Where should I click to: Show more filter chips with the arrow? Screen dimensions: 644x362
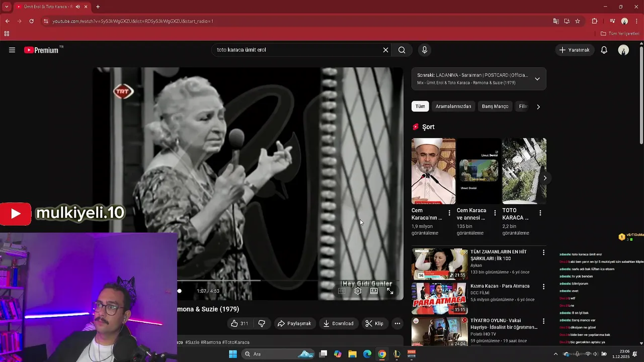tap(538, 107)
